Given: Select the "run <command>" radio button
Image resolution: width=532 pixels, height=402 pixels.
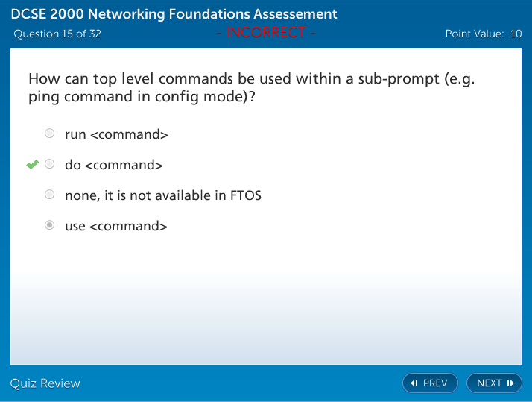Looking at the screenshot, I should (49, 134).
